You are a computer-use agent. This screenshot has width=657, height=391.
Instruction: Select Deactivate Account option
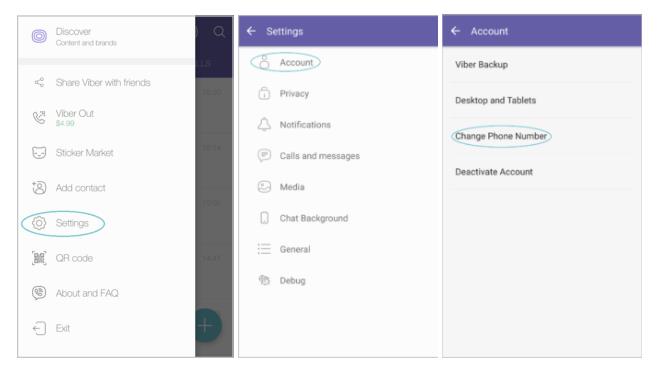[x=494, y=172]
